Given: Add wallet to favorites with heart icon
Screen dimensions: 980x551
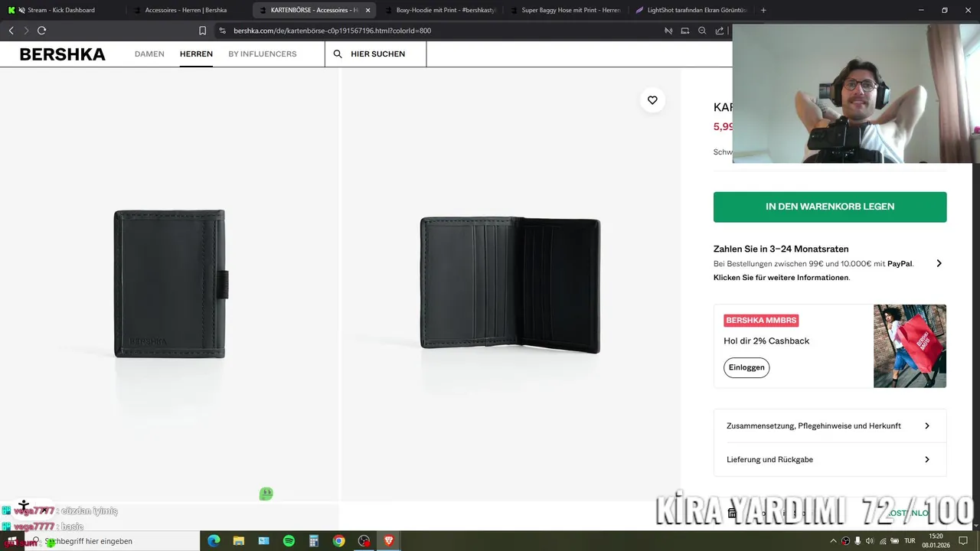Looking at the screenshot, I should point(652,100).
